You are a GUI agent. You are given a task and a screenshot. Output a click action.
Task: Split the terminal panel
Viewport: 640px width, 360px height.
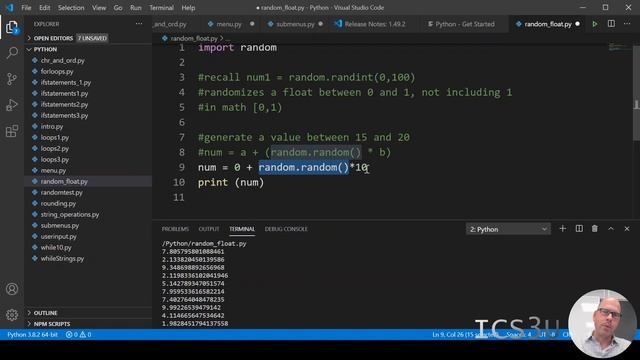point(579,229)
